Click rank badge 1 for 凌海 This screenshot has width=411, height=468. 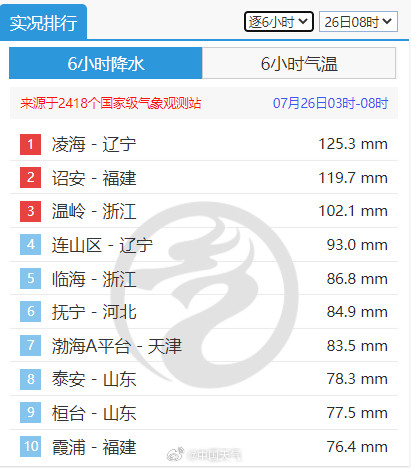point(30,144)
